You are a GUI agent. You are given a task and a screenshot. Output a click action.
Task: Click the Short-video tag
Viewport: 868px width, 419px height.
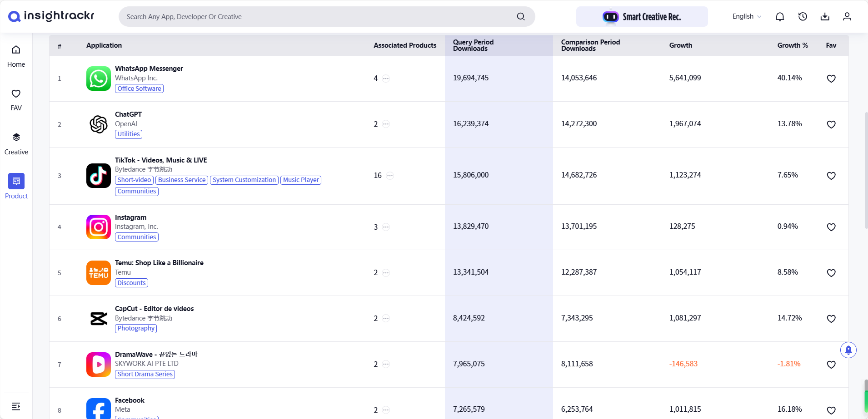tap(134, 180)
